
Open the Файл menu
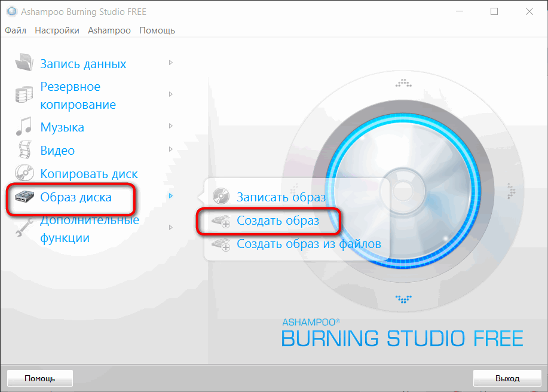click(16, 30)
